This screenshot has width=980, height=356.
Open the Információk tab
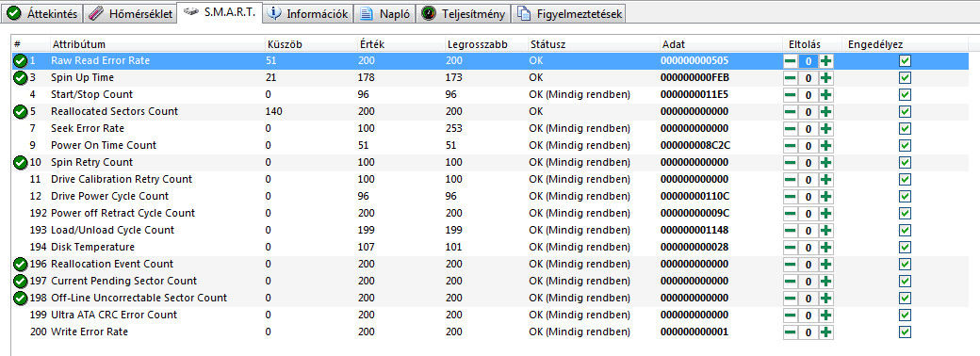click(308, 13)
